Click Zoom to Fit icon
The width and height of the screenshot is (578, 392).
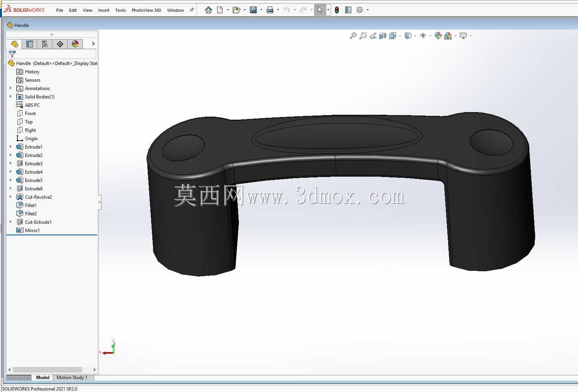(x=353, y=36)
